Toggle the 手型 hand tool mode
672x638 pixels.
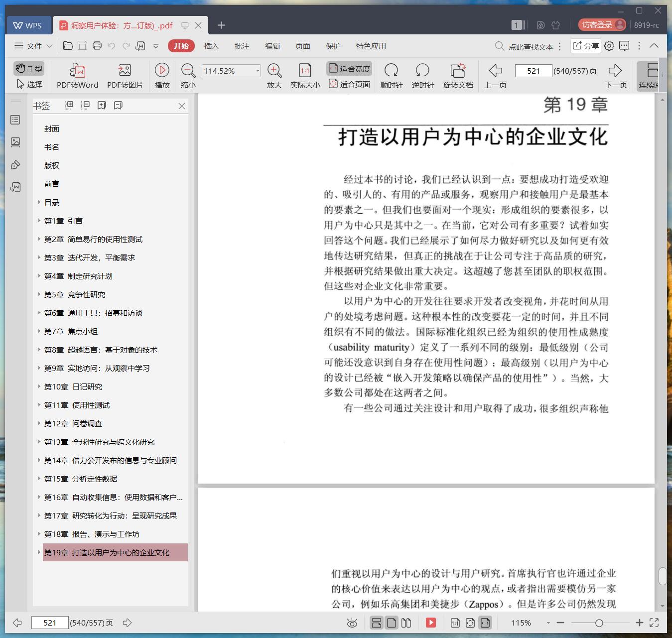29,68
